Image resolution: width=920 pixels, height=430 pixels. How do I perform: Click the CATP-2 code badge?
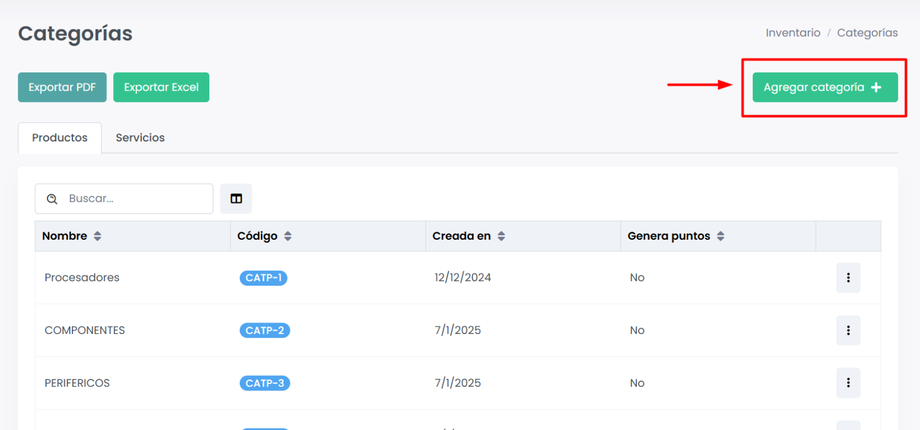[264, 331]
